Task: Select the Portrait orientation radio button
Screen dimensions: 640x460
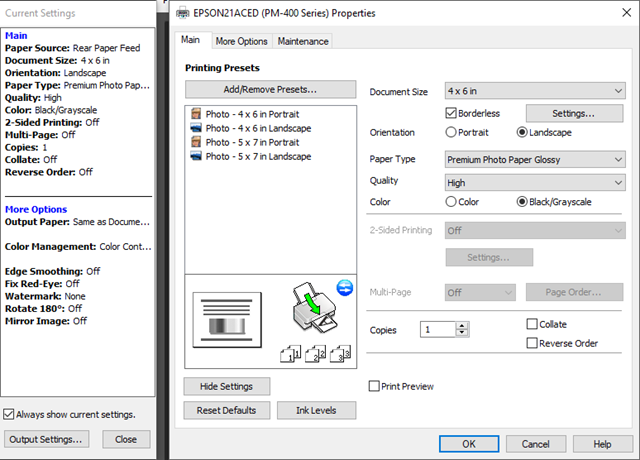Action: (451, 132)
